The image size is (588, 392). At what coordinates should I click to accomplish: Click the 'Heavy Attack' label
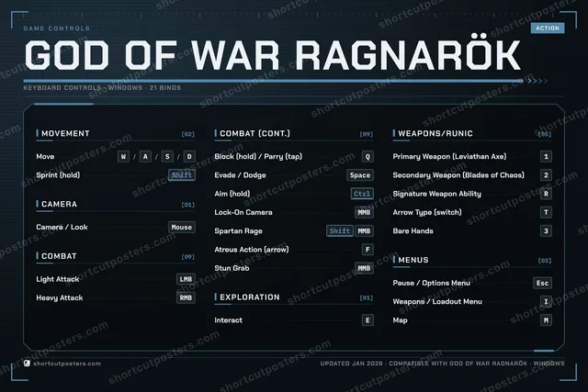[60, 298]
